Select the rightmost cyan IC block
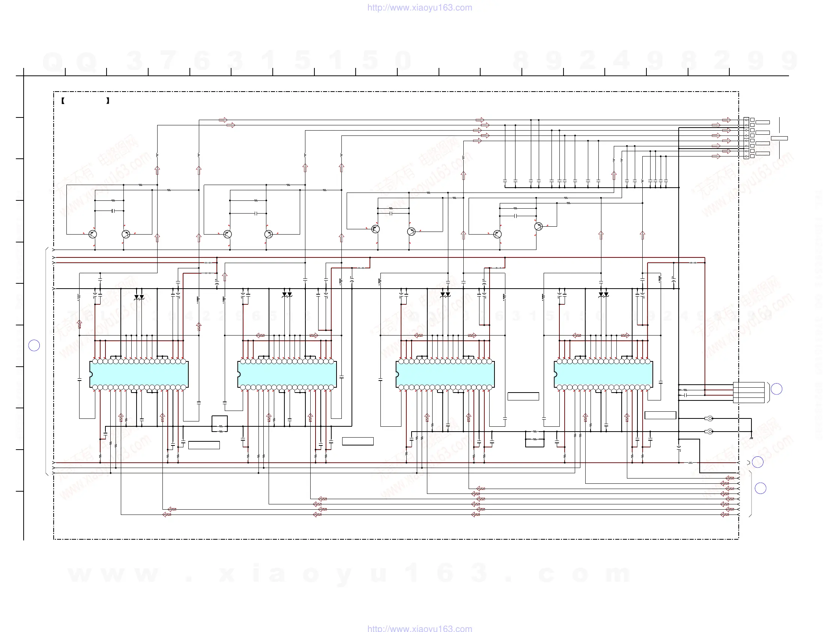Viewport: 840px width, 632px height. point(603,374)
